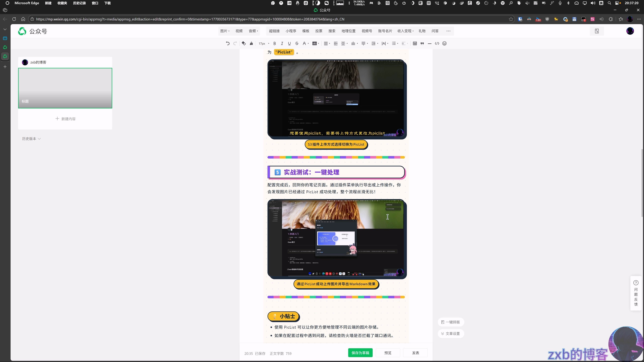The width and height of the screenshot is (644, 362).
Task: Click the 新建内容 add area
Action: click(x=65, y=119)
